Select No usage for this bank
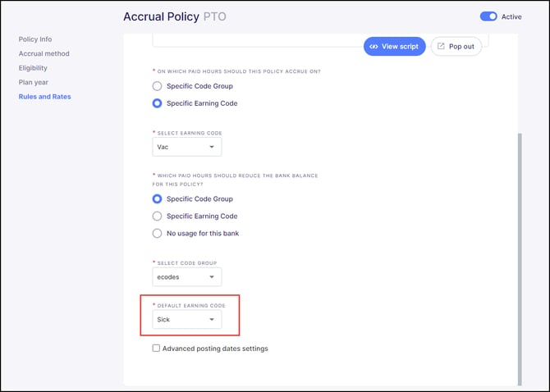This screenshot has width=550, height=392. click(x=157, y=233)
